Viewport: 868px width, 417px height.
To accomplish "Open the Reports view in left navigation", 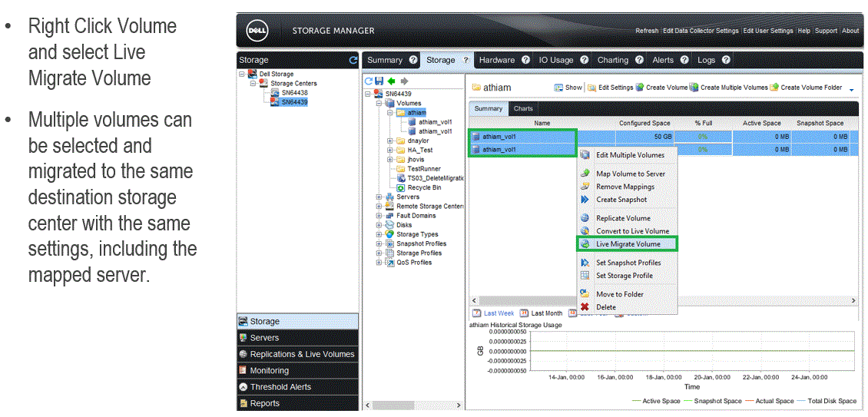I will click(x=297, y=403).
